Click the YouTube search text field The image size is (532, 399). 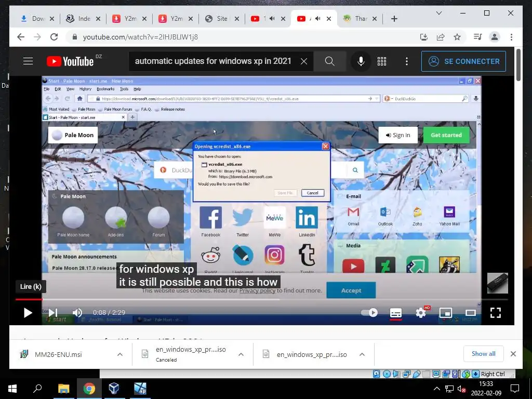[213, 61]
